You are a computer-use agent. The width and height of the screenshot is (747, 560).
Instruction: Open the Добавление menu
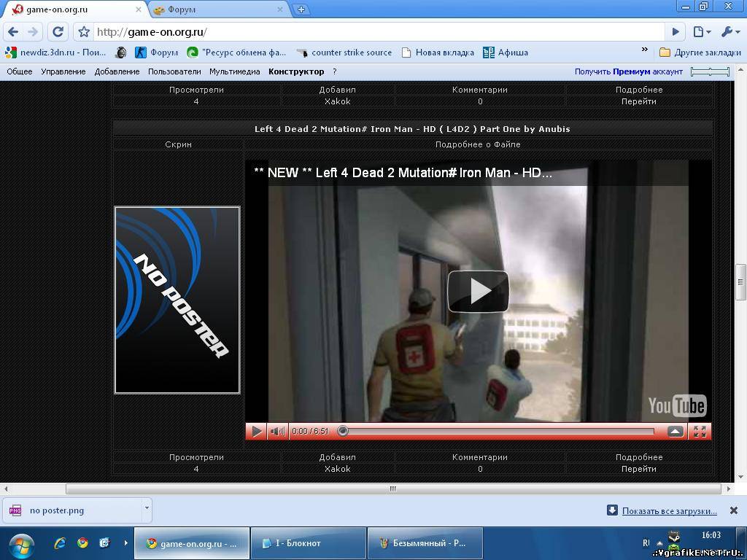[117, 71]
